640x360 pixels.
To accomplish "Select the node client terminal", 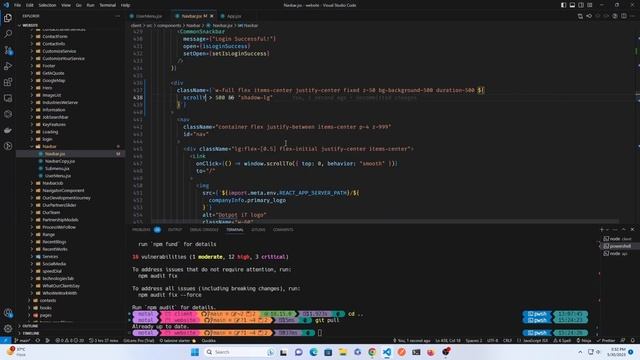I will [x=618, y=239].
